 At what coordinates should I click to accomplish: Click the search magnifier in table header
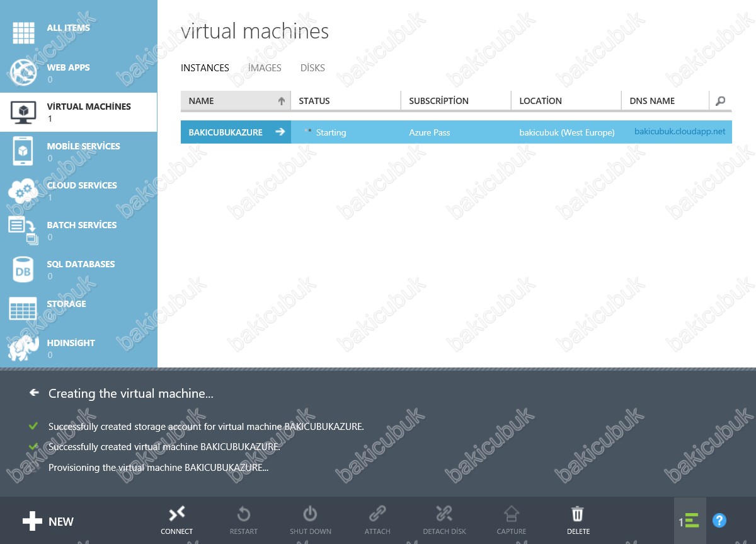[x=721, y=101]
